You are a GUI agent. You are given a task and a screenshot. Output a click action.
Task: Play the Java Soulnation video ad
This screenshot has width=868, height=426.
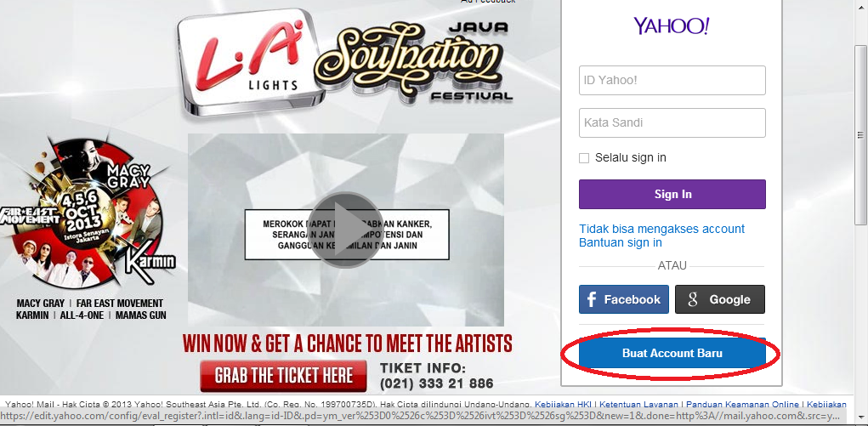(345, 230)
